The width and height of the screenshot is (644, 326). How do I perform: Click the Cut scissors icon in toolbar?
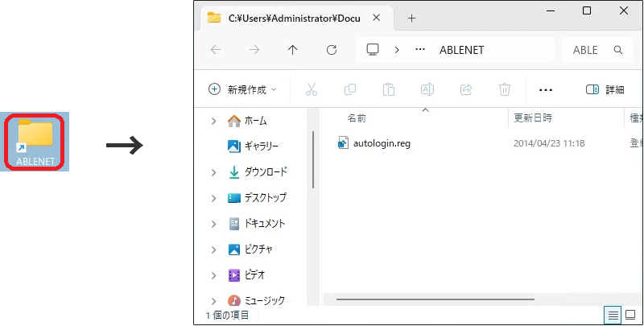(x=312, y=89)
